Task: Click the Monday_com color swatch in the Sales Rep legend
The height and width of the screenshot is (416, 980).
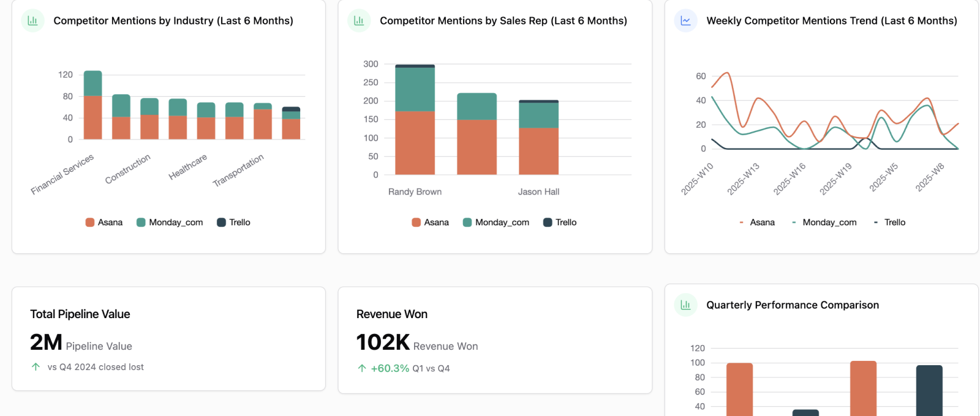Action: (x=467, y=222)
